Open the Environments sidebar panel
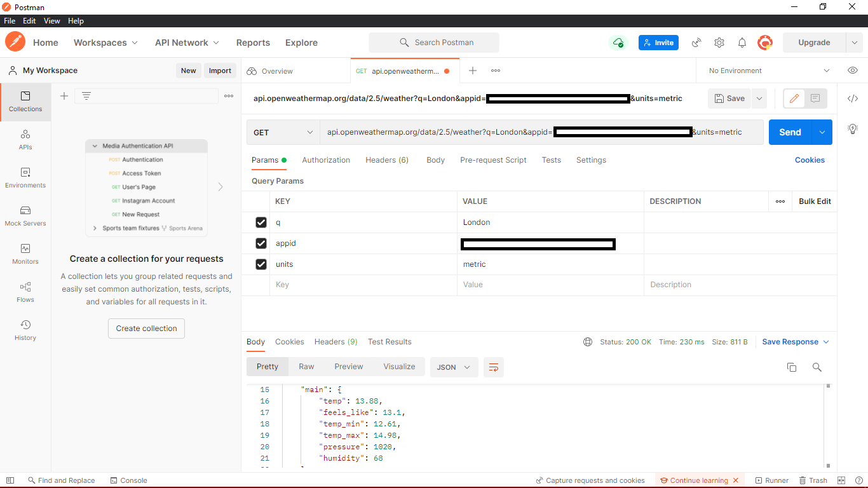868x488 pixels. (x=25, y=178)
